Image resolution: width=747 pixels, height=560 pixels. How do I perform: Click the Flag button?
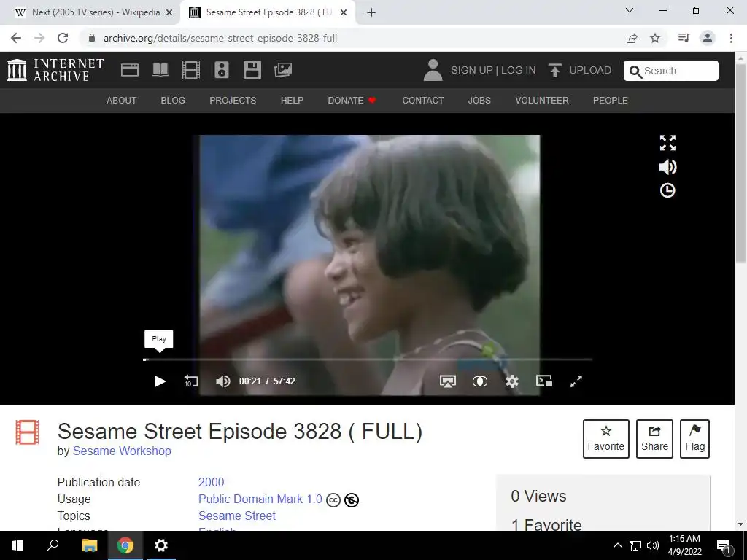coord(694,439)
